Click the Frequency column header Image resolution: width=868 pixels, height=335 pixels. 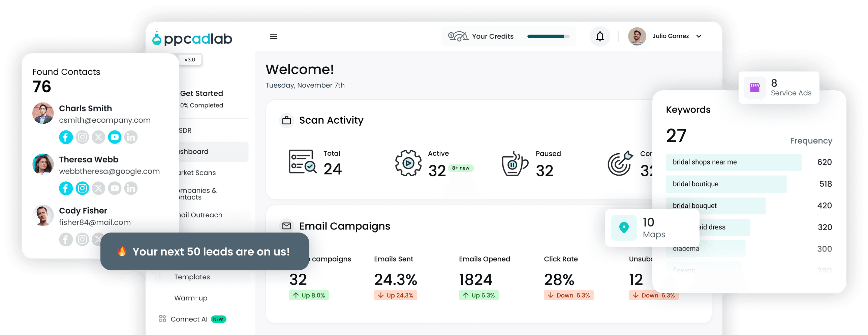[811, 141]
